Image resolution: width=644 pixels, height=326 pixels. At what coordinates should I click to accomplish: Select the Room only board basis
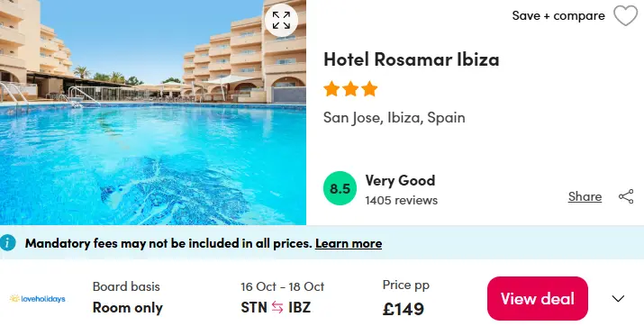click(127, 307)
